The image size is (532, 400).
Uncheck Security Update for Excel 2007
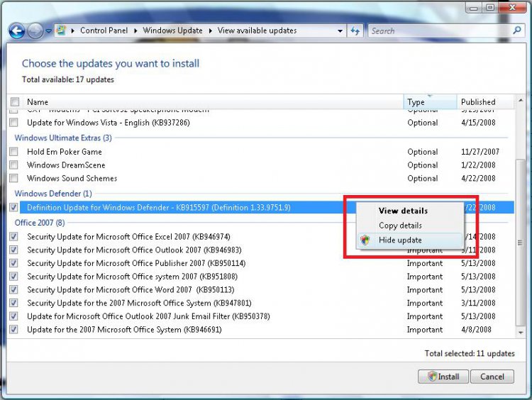point(13,236)
